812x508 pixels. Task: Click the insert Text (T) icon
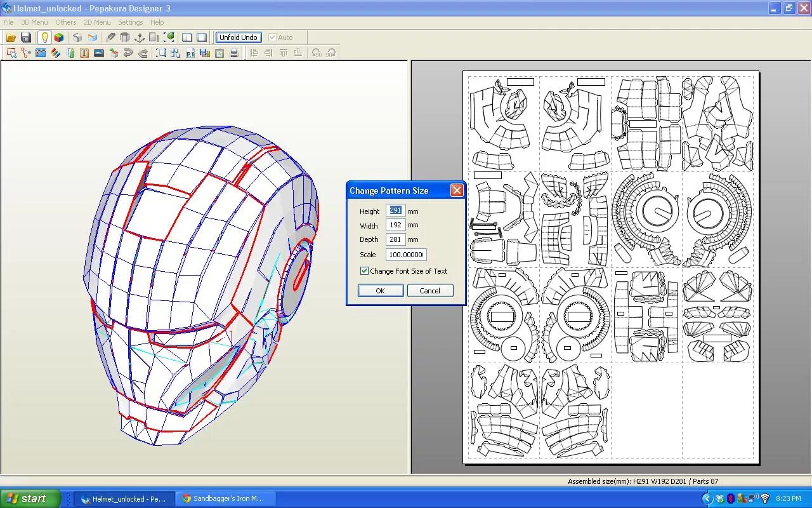pyautogui.click(x=85, y=53)
